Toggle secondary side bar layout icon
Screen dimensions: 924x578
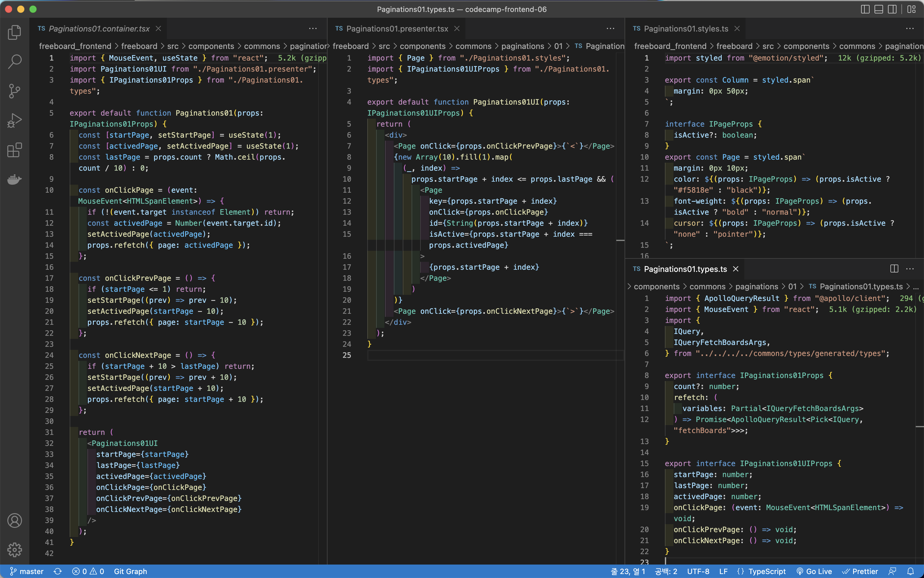pos(892,9)
